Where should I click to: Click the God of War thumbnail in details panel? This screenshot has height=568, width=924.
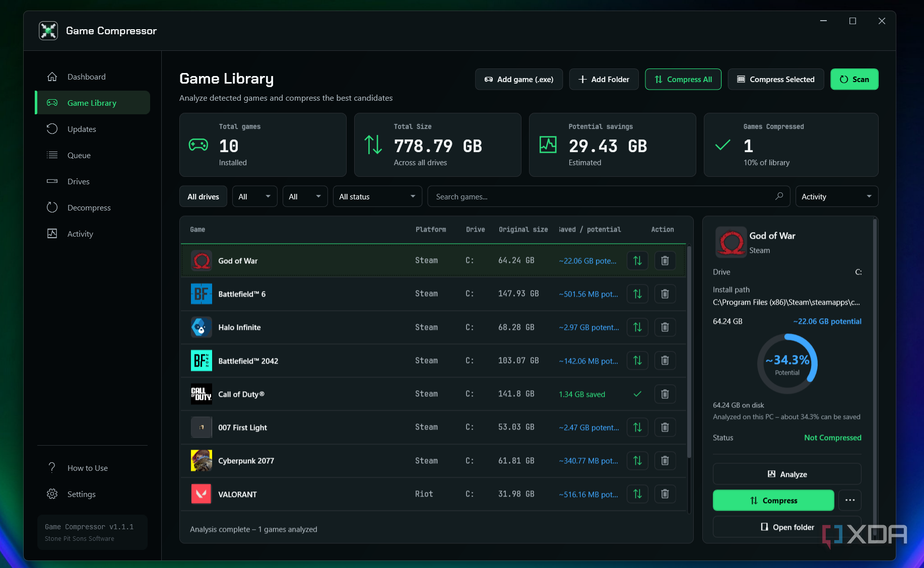tap(731, 242)
